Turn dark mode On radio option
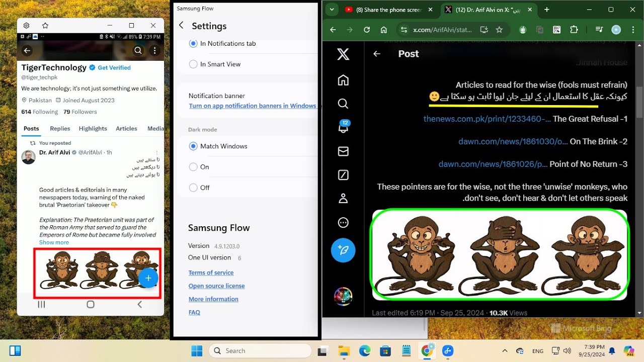Screen dimensions: 644x362 [193, 167]
